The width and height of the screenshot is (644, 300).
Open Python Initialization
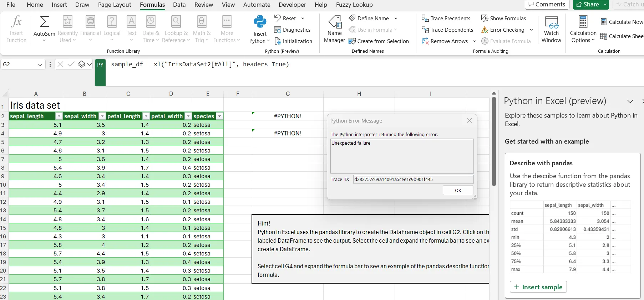pyautogui.click(x=293, y=41)
